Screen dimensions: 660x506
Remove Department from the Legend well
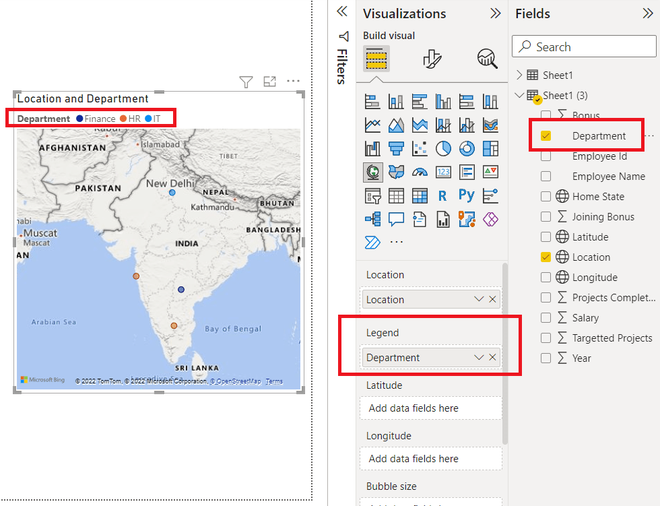(492, 357)
